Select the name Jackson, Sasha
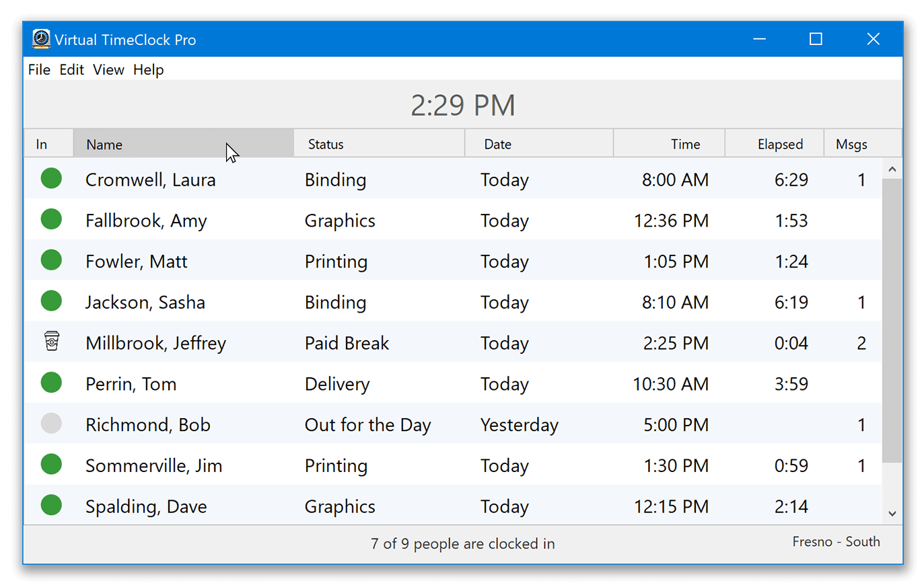 click(145, 303)
